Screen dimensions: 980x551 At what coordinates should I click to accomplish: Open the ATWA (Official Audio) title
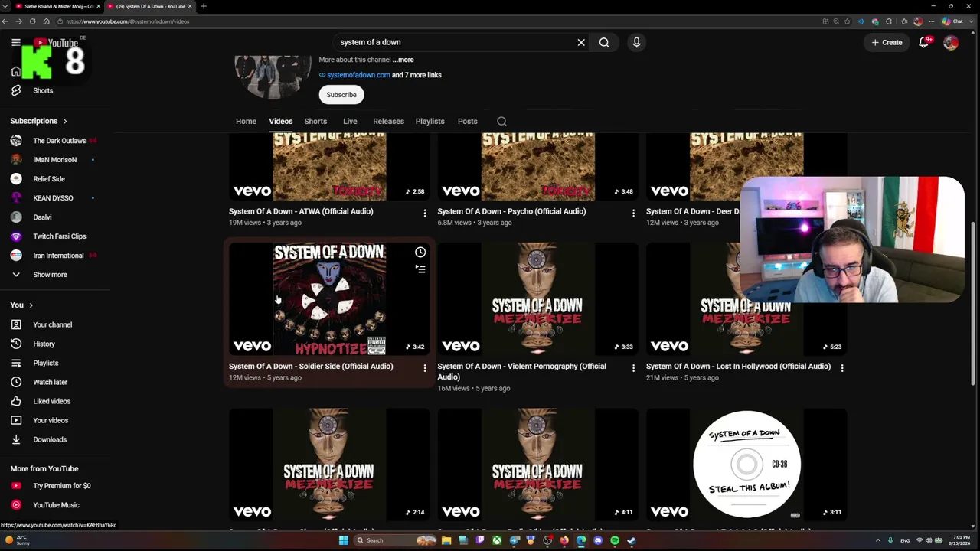click(x=301, y=211)
